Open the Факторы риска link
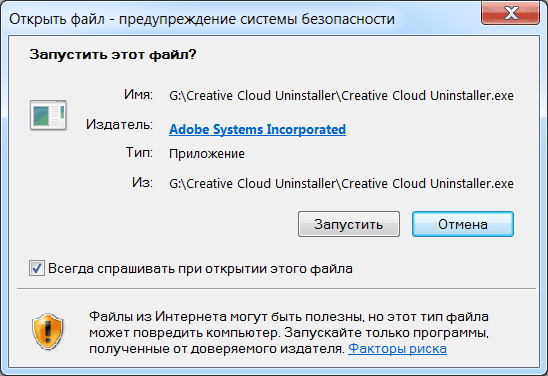Screen dimensions: 548x376 [397, 348]
